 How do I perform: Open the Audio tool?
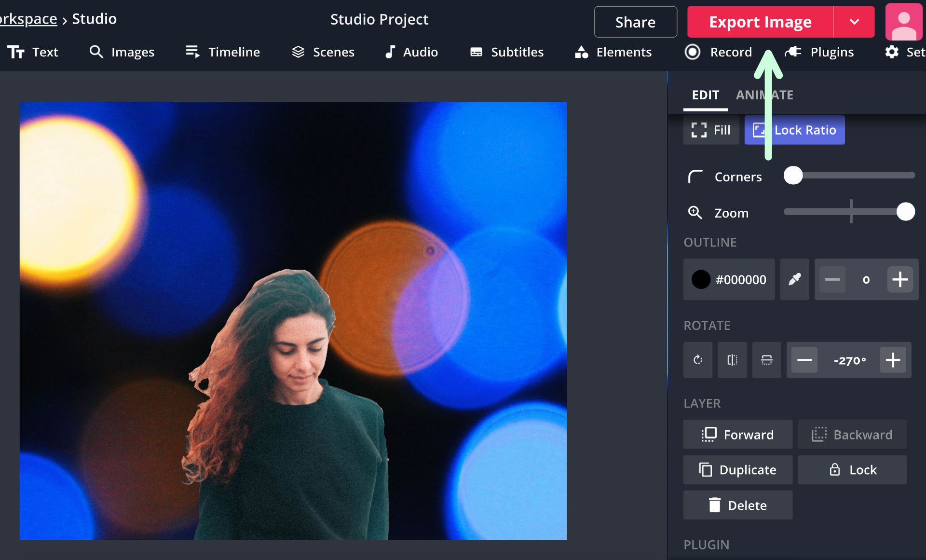pos(411,52)
